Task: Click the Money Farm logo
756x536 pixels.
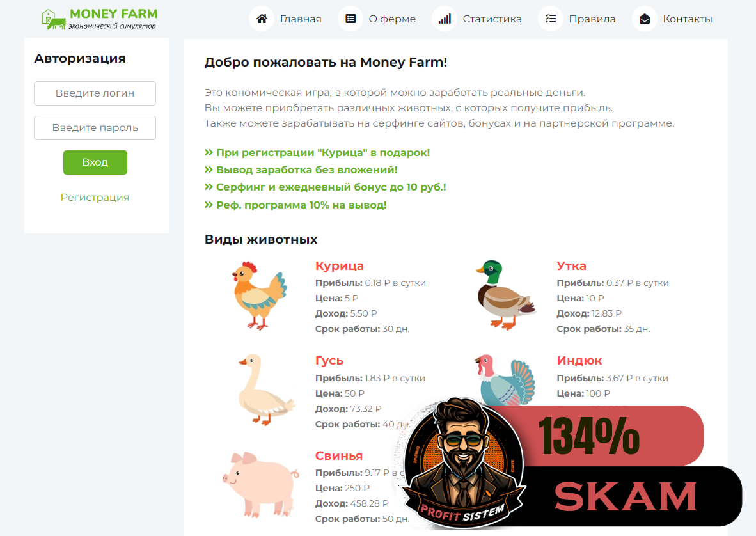Action: click(100, 19)
